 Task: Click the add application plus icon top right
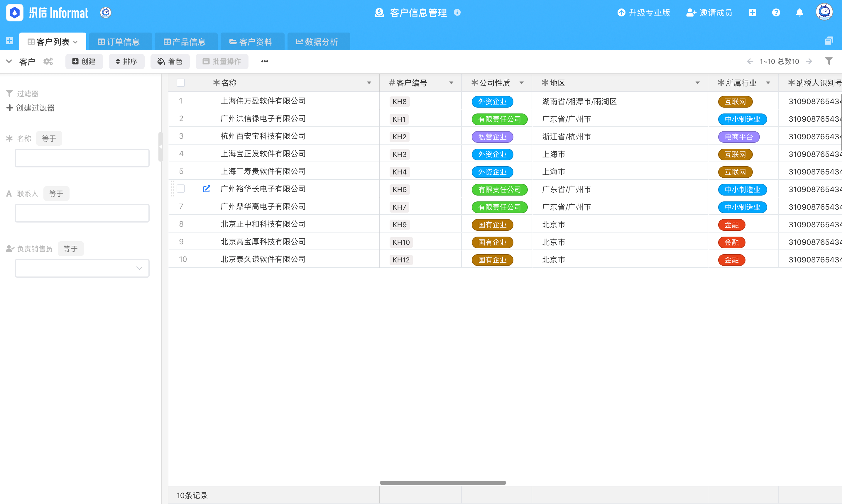pos(753,13)
